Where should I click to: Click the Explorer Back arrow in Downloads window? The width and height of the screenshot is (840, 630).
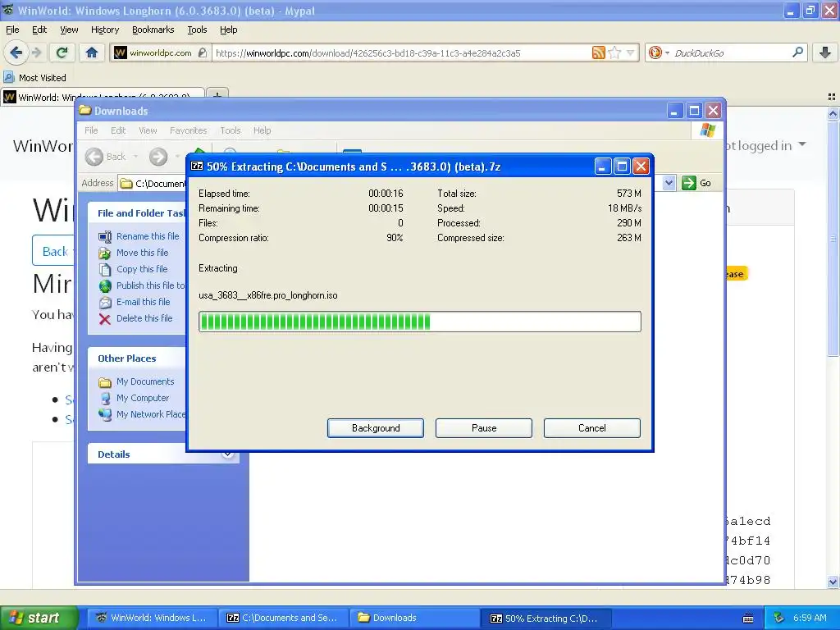(x=94, y=157)
